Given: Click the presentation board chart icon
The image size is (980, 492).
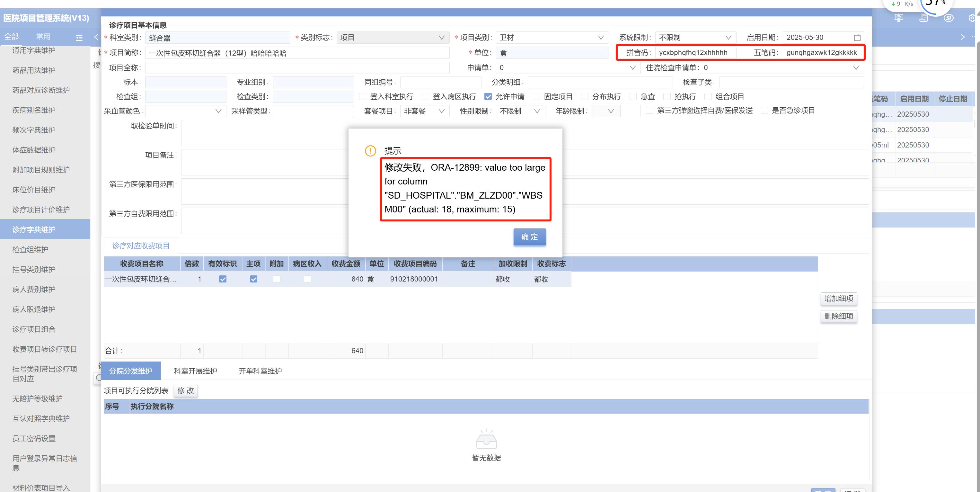Looking at the screenshot, I should coord(898,18).
